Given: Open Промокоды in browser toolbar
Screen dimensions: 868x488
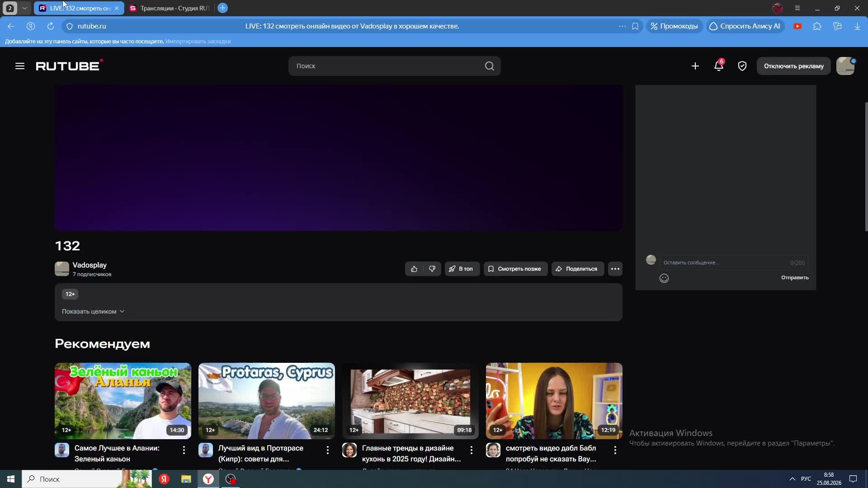Looking at the screenshot, I should 674,26.
